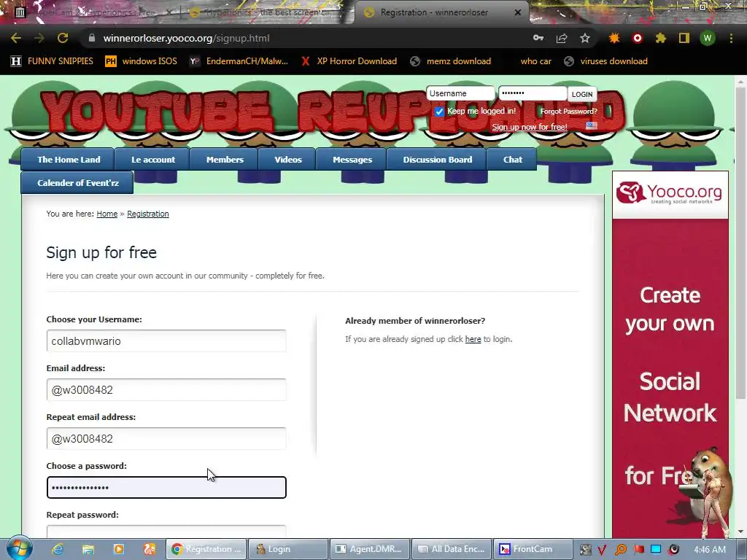Open the Members menu item
This screenshot has width=747, height=560.
[x=225, y=160]
